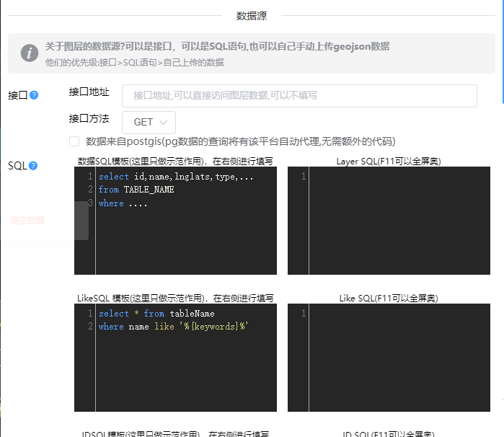This screenshot has width=504, height=437.
Task: Click the 数据SQL模板 heading
Action: [175, 161]
